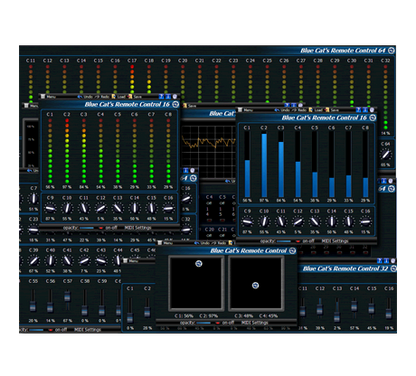Click opacity slider in blue-bar Remote Control 16
The height and width of the screenshot is (376, 416).
coord(284,241)
